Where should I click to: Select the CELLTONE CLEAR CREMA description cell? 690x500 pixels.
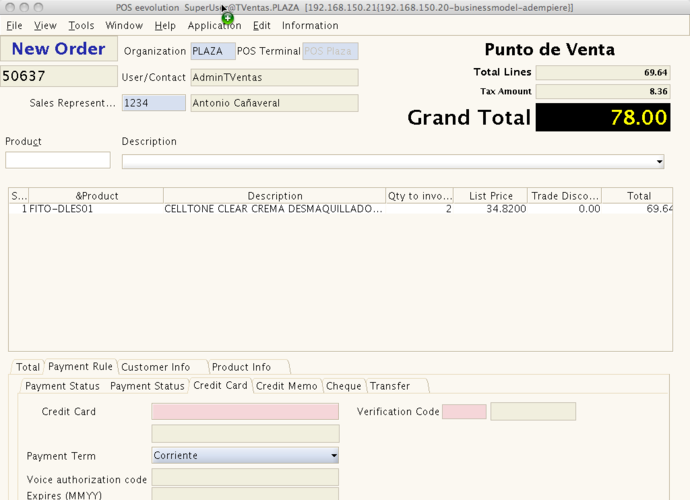click(x=274, y=209)
